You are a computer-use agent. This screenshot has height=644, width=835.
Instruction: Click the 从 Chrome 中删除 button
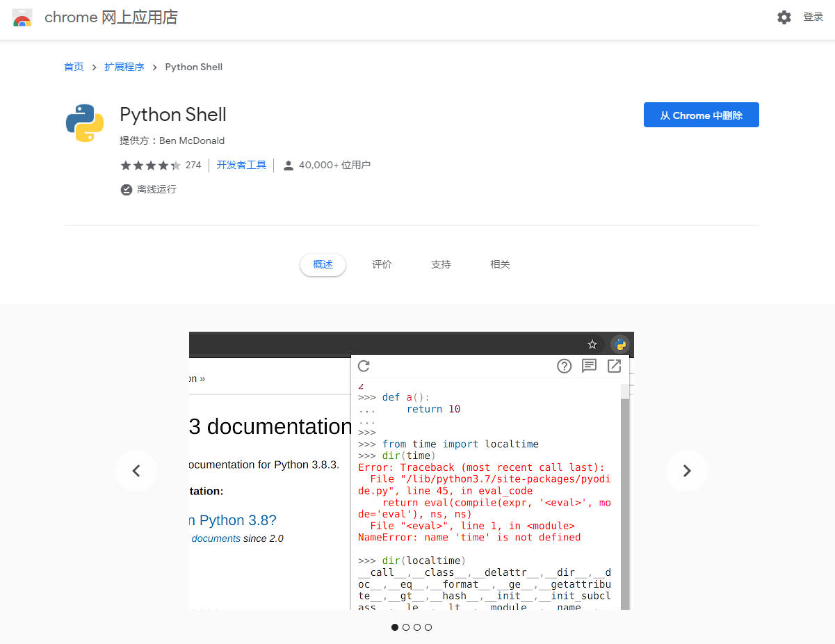click(x=701, y=115)
